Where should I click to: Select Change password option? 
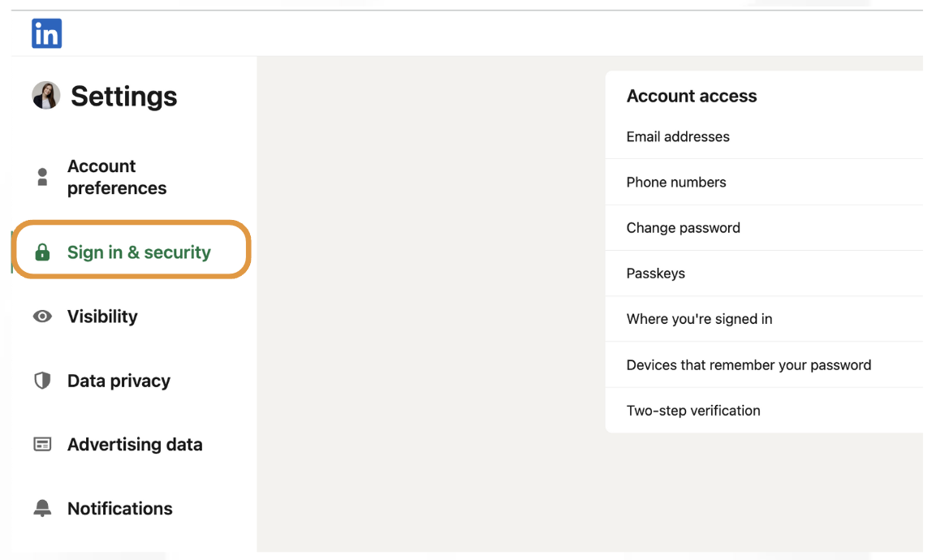point(764,228)
